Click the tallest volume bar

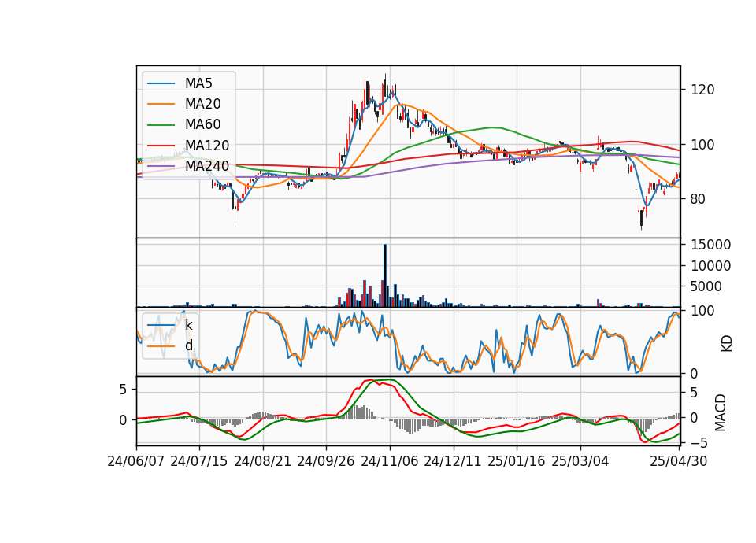click(x=385, y=275)
